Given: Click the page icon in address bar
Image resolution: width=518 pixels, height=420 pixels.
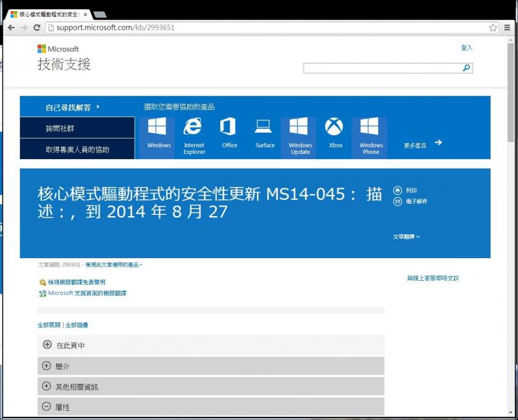Looking at the screenshot, I should click(51, 28).
